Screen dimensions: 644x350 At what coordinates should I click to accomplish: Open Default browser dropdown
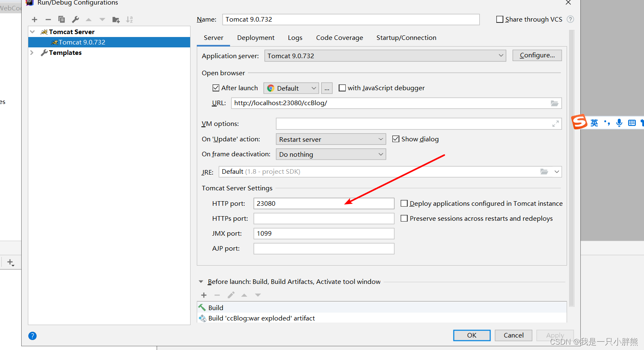coord(291,88)
